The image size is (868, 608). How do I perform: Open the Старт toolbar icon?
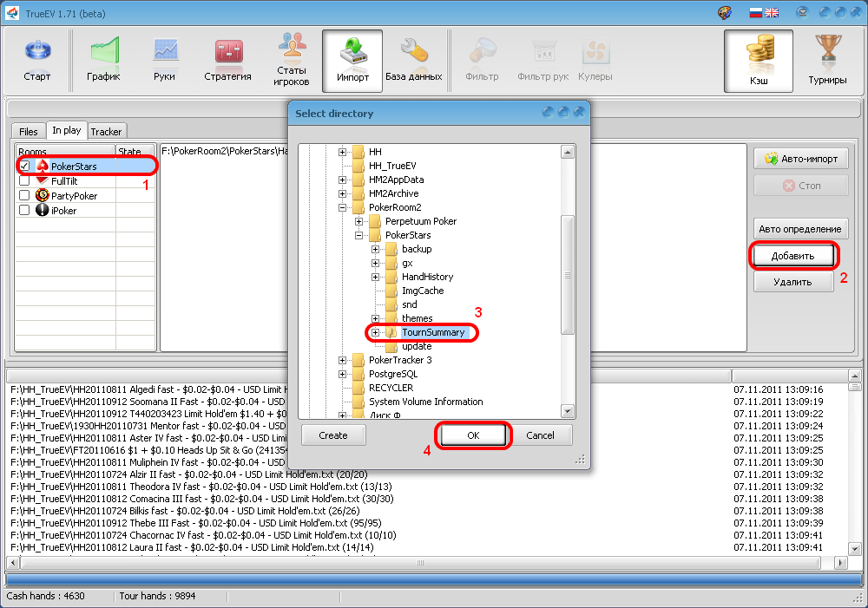[37, 61]
